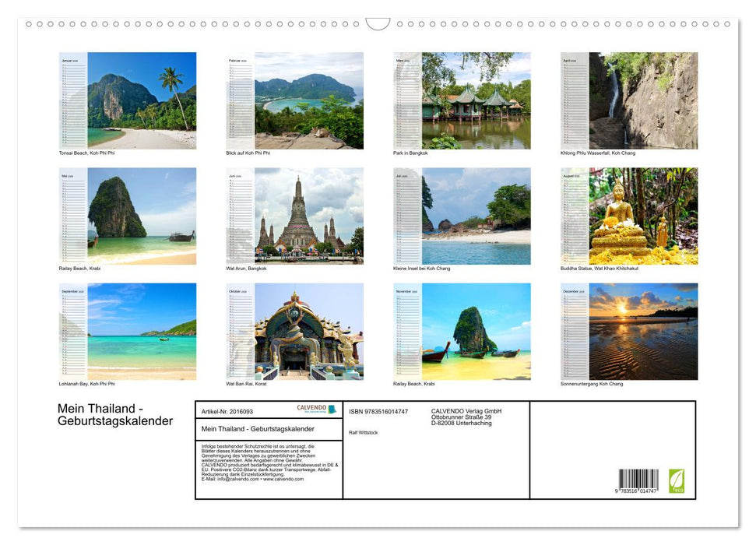Open the Tonsai Beach, Koh Phi Phi thumbnail

pos(128,100)
